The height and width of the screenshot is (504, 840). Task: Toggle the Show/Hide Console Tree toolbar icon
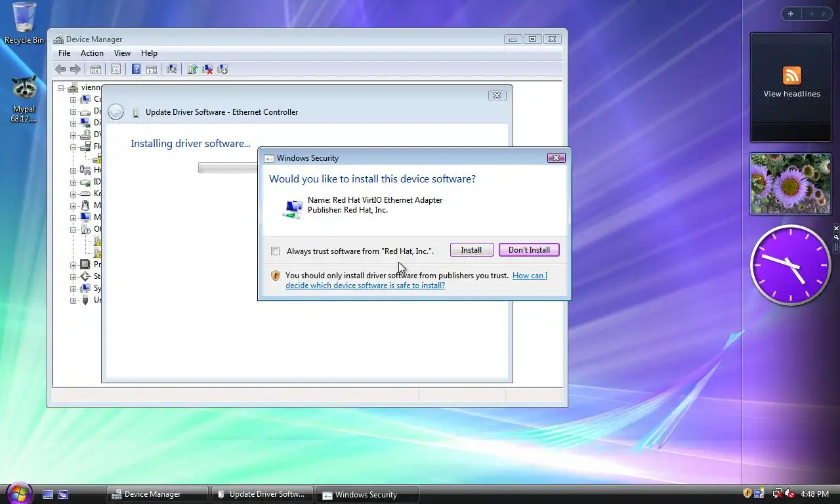pyautogui.click(x=96, y=69)
